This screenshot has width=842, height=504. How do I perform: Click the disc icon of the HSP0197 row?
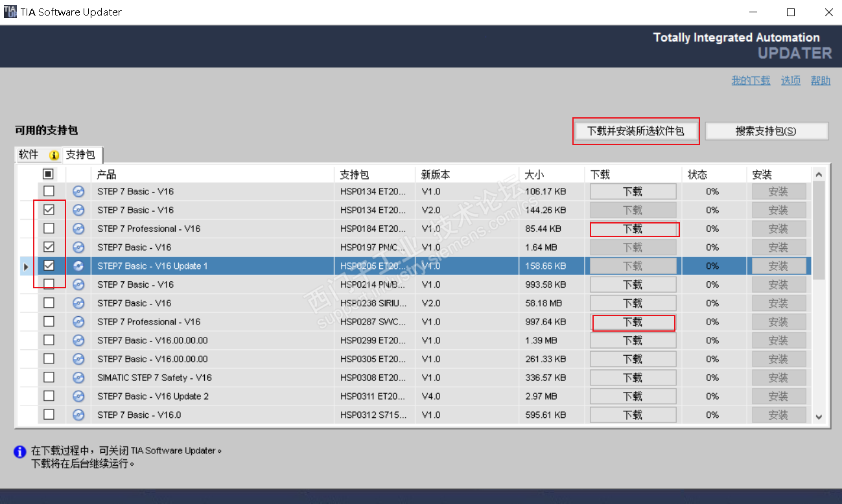coord(78,247)
